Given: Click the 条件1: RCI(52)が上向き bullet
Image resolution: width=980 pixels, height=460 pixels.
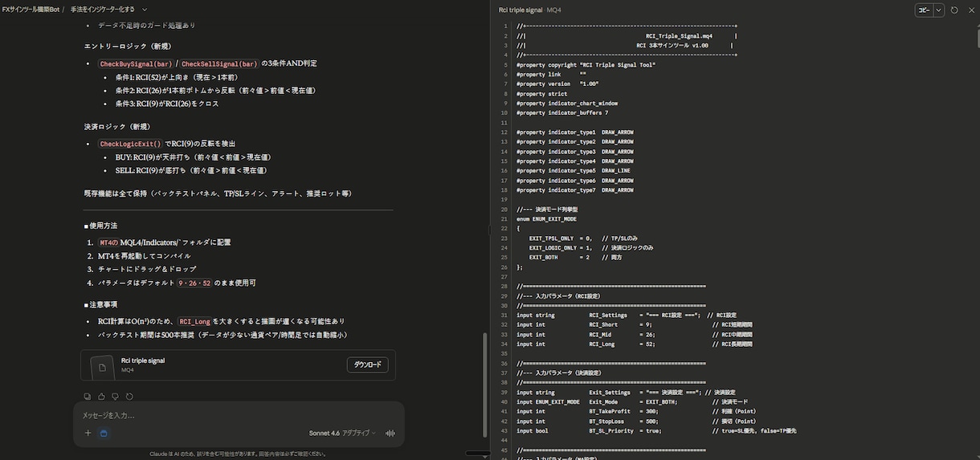Looking at the screenshot, I should 177,77.
